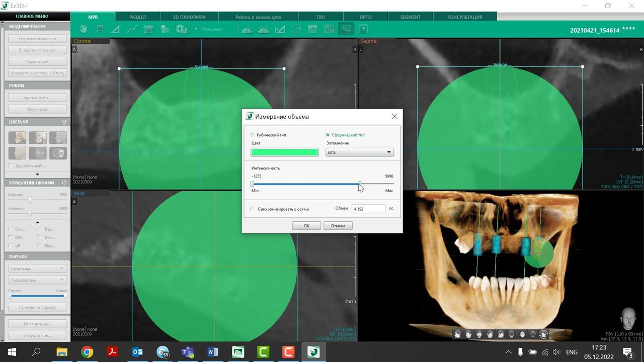This screenshot has height=362, width=644.
Task: Click the Интенсивность max slider handle
Action: tap(359, 184)
